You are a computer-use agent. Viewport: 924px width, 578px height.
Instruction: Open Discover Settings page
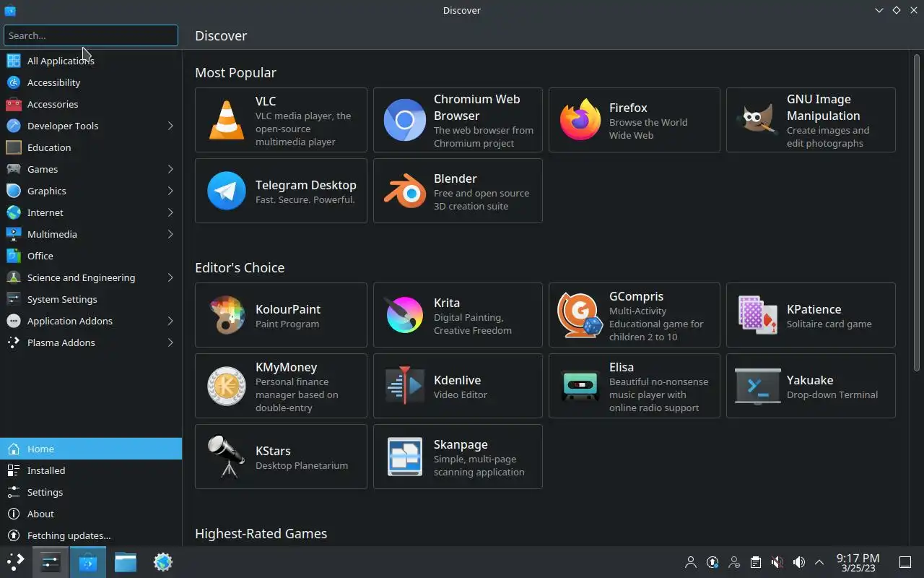click(x=91, y=492)
